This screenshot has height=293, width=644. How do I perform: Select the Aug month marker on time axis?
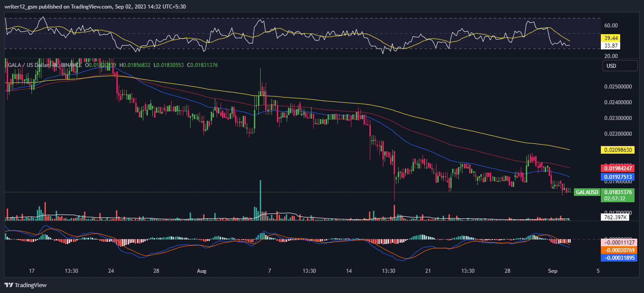(x=201, y=271)
